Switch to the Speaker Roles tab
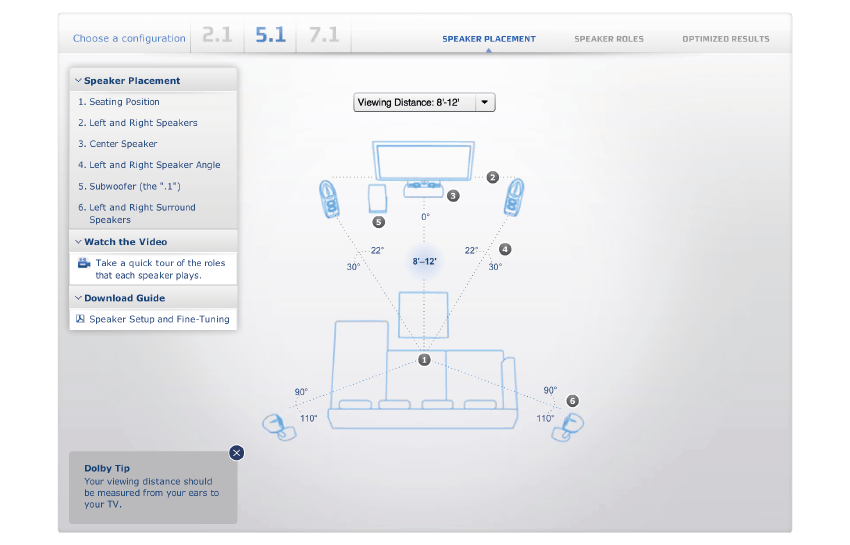The height and width of the screenshot is (545, 850). [608, 39]
